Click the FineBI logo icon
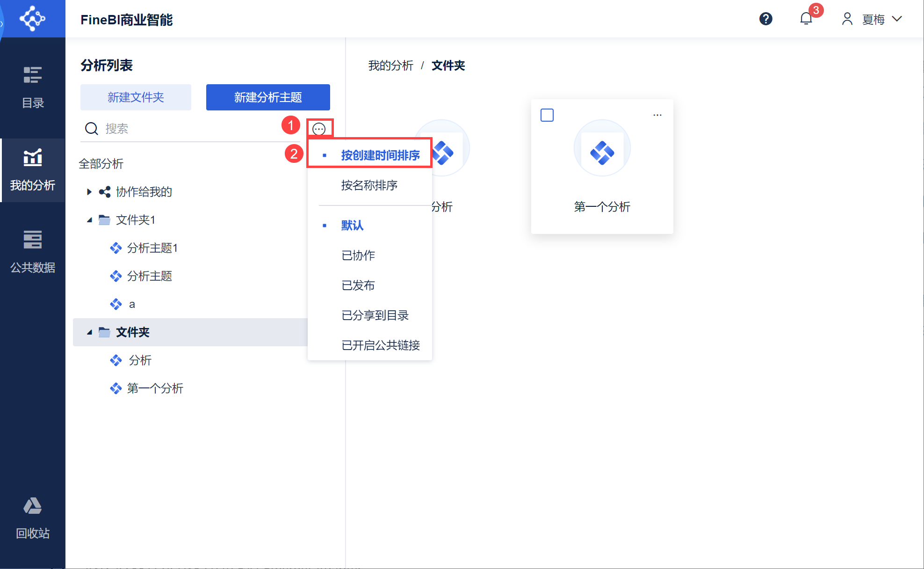Image resolution: width=924 pixels, height=569 pixels. click(32, 19)
